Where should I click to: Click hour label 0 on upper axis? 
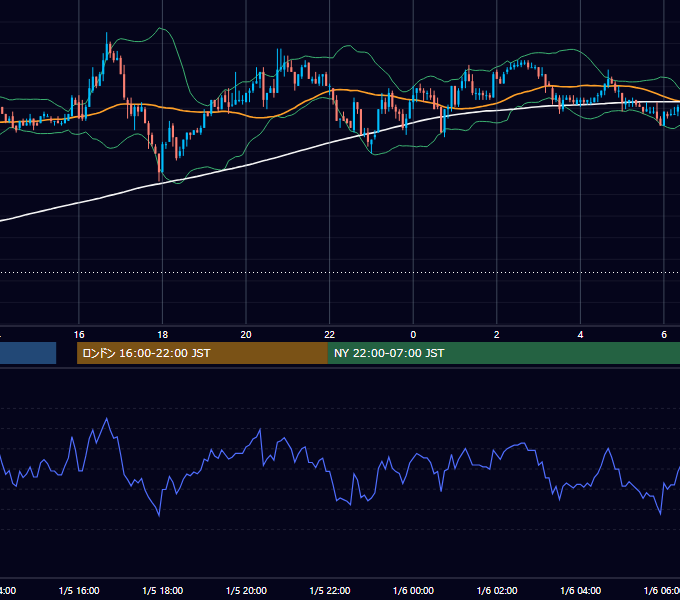pyautogui.click(x=413, y=335)
